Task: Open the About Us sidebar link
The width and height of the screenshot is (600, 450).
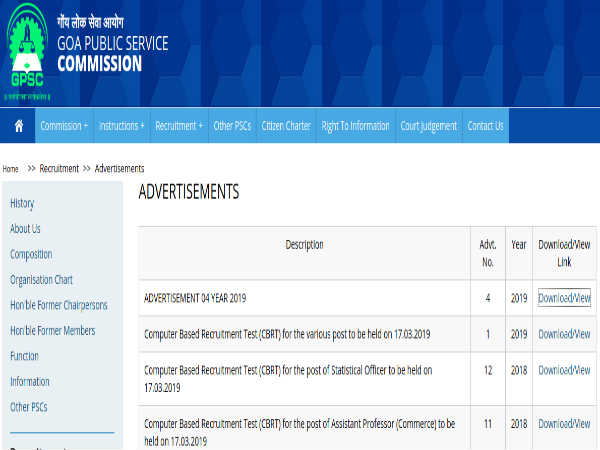Action: [25, 229]
